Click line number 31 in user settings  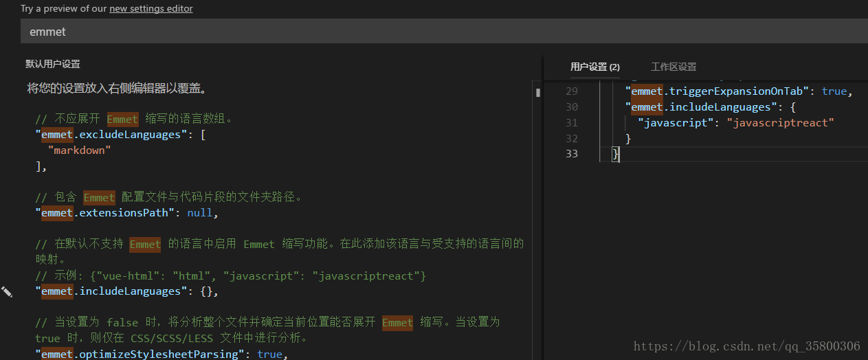click(571, 122)
